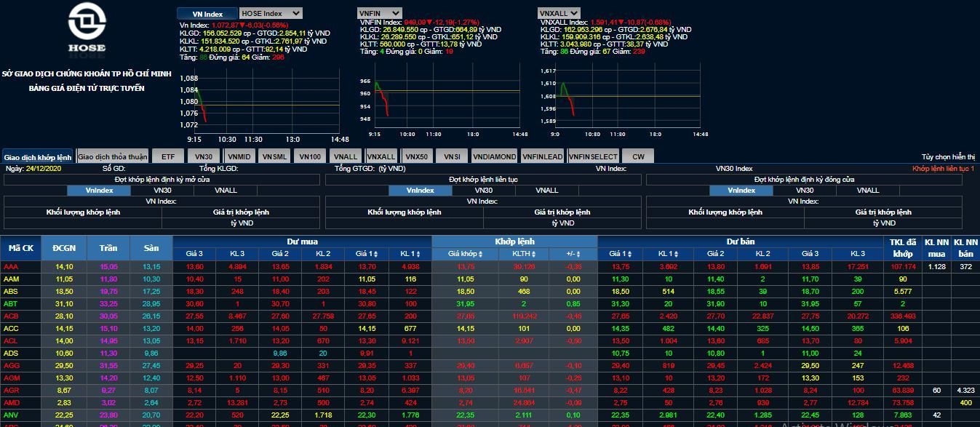This screenshot has height=427, width=980.
Task: Expand the VNXALL index dropdown
Action: pos(559,13)
